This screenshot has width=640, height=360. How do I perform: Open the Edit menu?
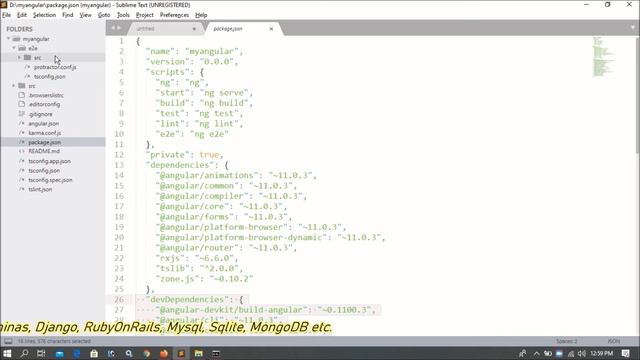point(22,15)
